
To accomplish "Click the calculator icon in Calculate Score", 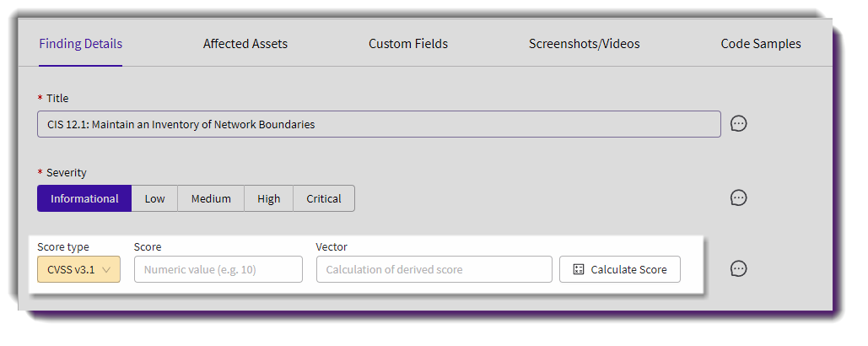I will tap(579, 269).
